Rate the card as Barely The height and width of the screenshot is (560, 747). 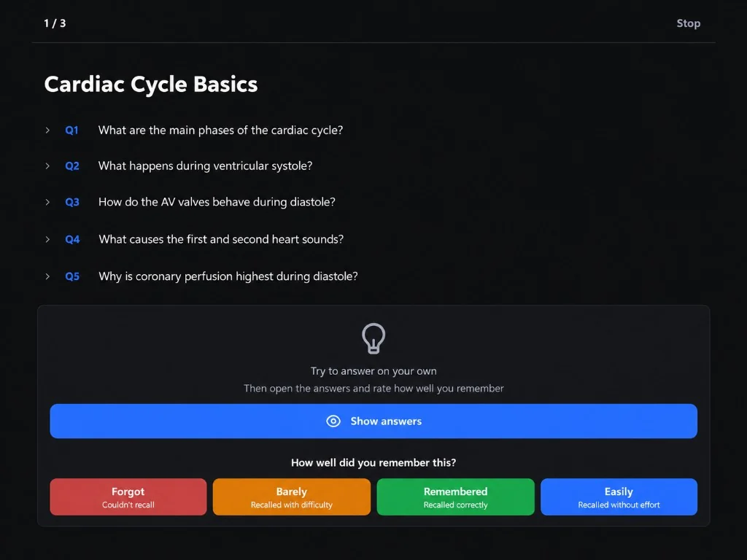click(292, 497)
